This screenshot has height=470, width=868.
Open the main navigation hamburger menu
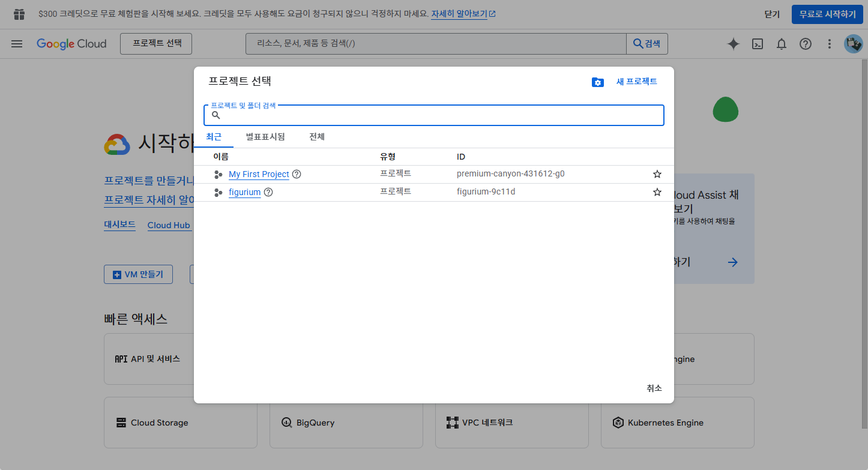pos(17,44)
